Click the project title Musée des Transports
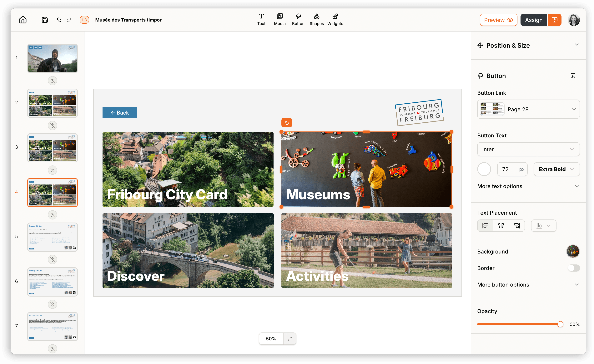 tap(129, 20)
